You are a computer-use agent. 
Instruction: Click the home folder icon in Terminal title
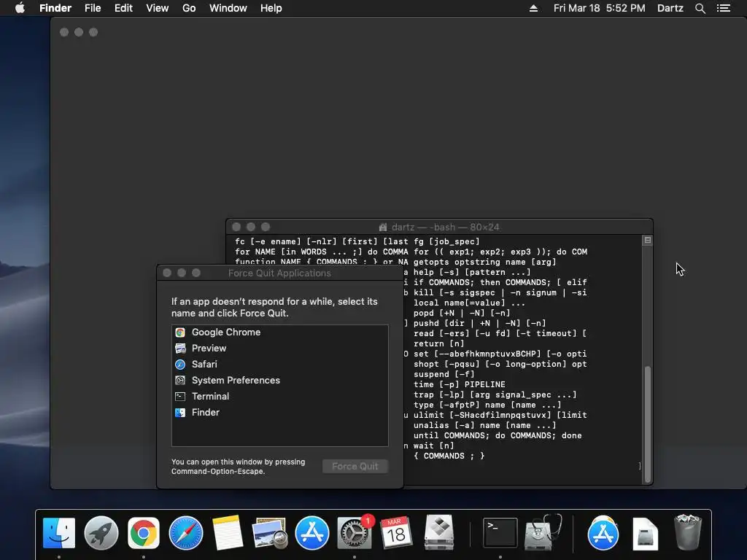click(382, 227)
